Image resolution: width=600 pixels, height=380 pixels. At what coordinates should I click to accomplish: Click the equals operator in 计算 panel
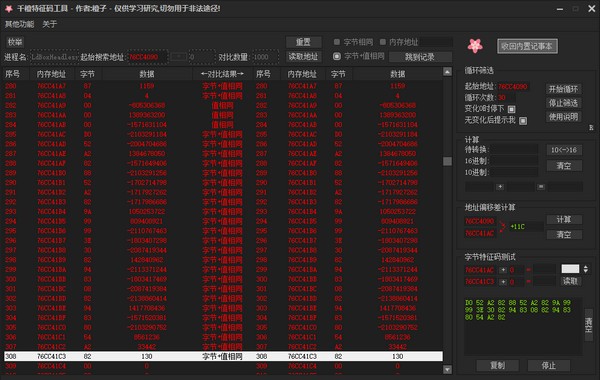541,187
